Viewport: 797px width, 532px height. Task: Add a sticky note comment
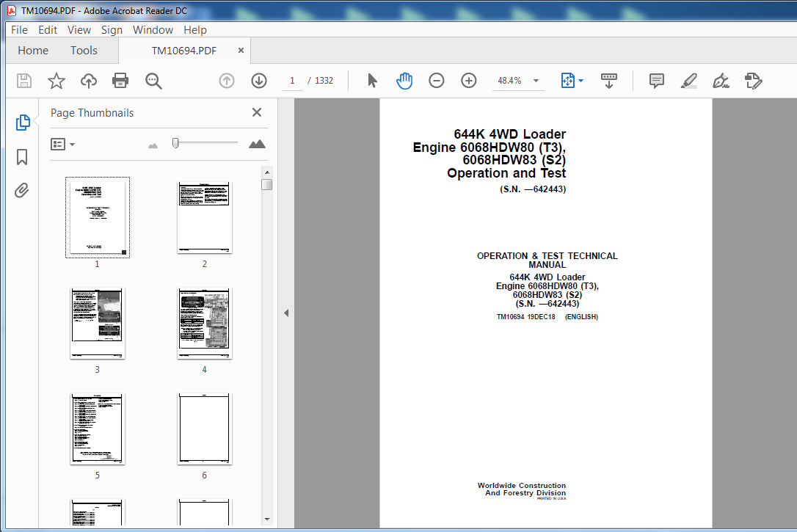[x=657, y=81]
